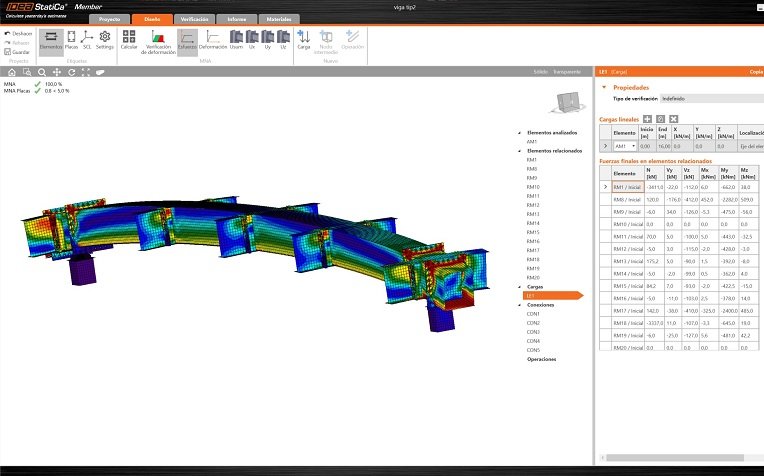Click the Settings gear in Etiquetas
Screen dimensions: 764x476
(x=105, y=39)
